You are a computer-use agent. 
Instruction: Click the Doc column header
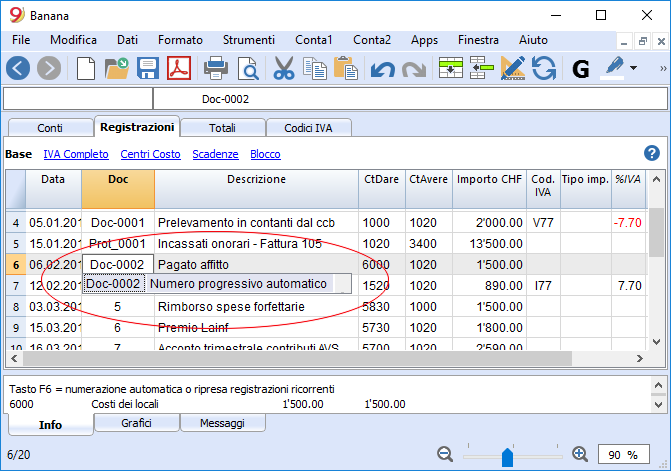[118, 189]
